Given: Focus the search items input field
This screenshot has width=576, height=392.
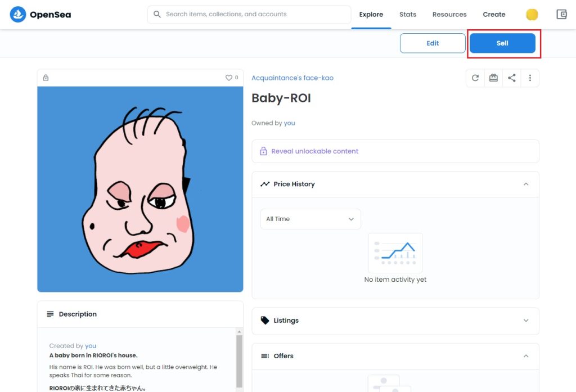Looking at the screenshot, I should tap(249, 14).
